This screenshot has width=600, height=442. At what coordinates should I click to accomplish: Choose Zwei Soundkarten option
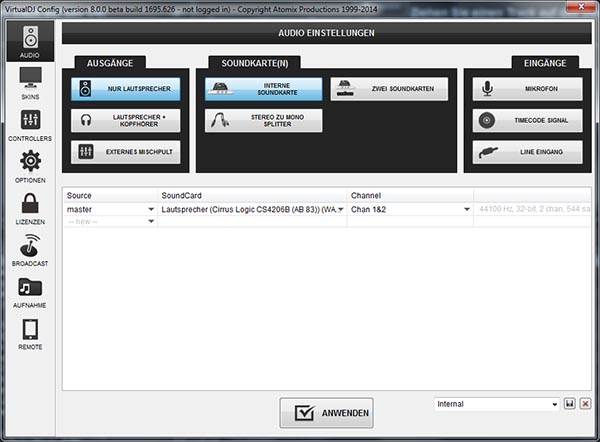pos(389,89)
